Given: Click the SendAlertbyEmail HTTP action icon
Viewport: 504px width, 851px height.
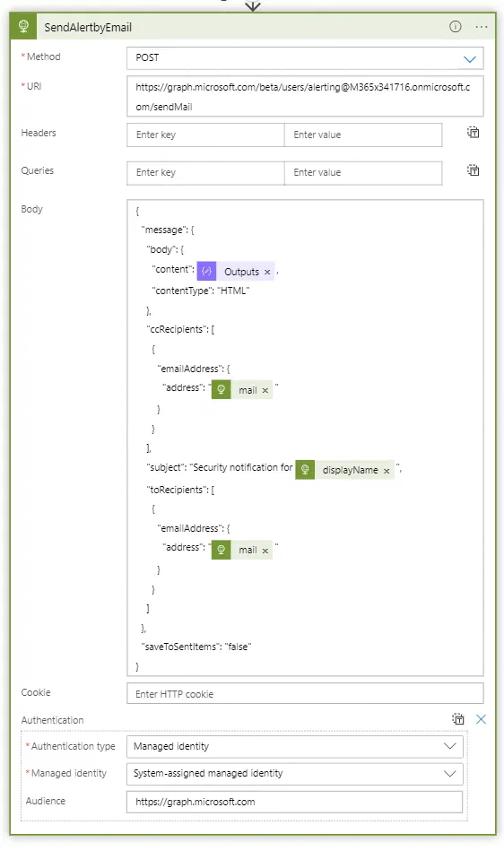Looking at the screenshot, I should [x=23, y=27].
